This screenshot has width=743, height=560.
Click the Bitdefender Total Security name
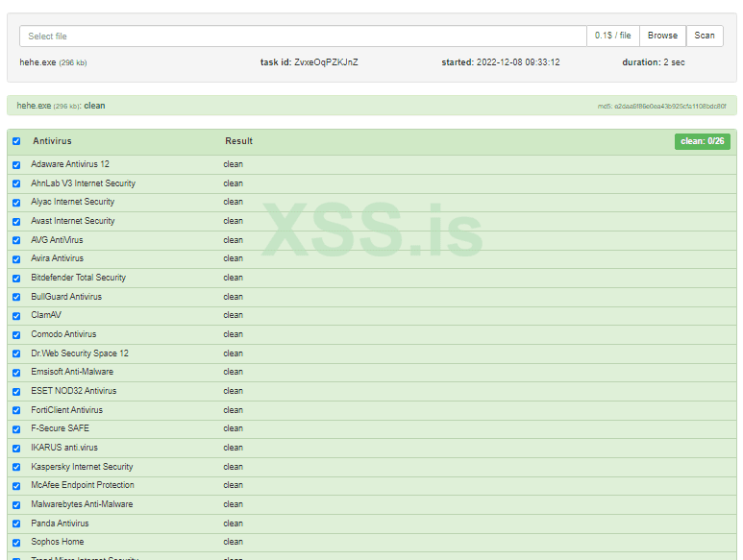coord(78,278)
